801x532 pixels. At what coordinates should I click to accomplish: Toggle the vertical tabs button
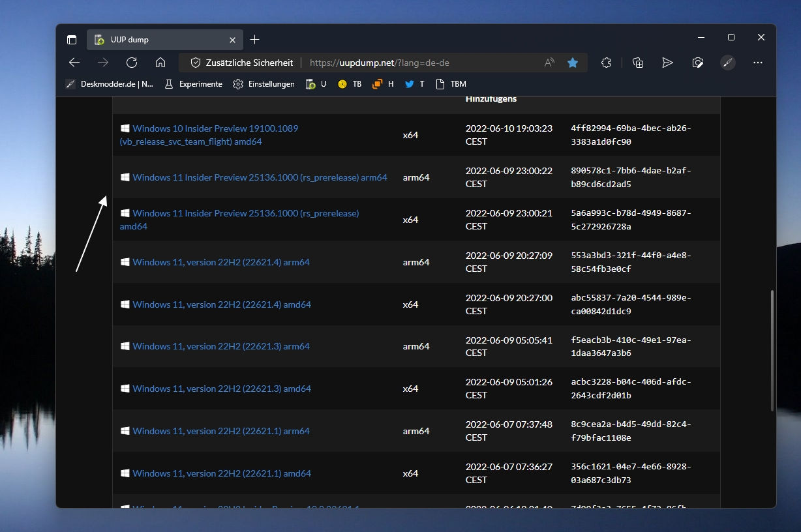pyautogui.click(x=72, y=40)
